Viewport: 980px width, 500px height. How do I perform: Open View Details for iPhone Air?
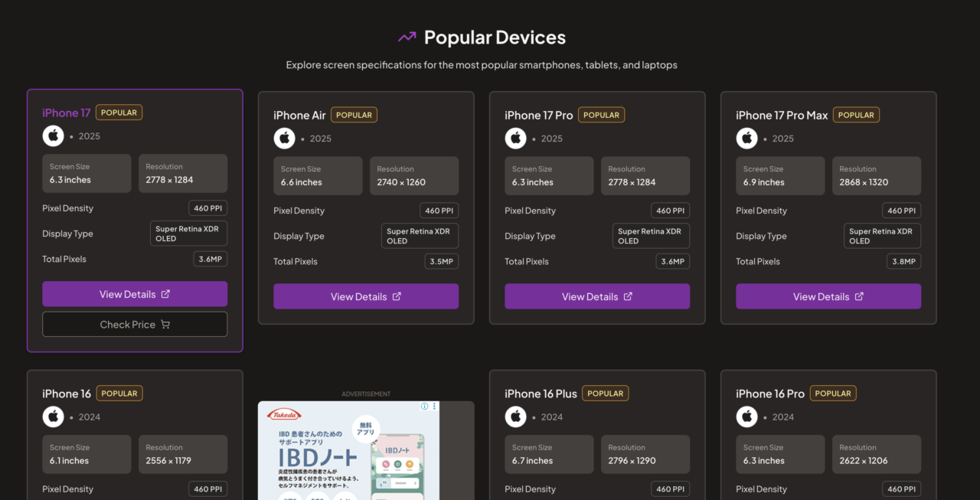[x=366, y=296]
